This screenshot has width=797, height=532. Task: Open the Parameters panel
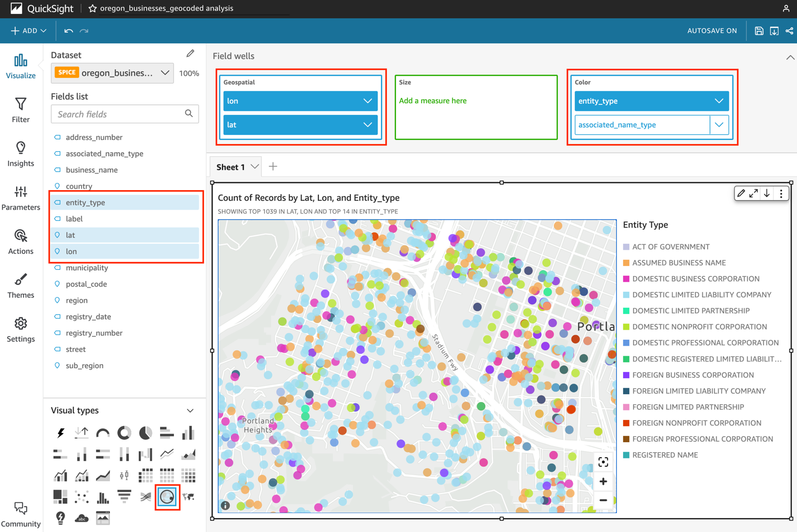(x=21, y=196)
